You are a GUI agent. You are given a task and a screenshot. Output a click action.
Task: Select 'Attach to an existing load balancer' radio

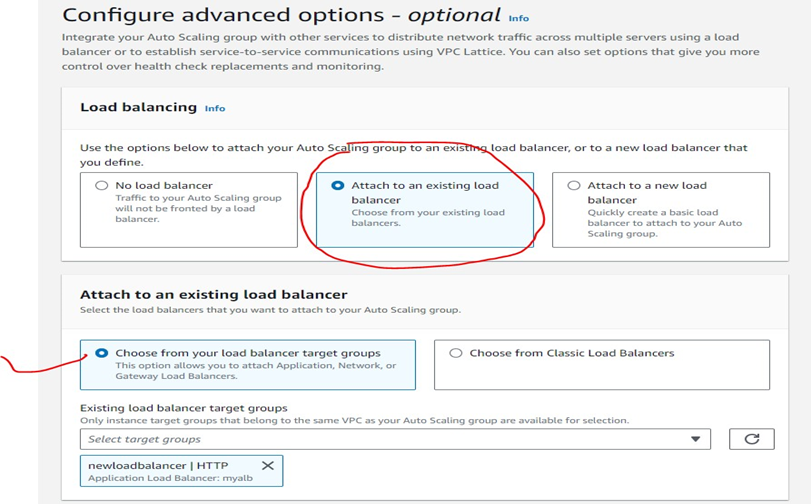click(x=337, y=186)
